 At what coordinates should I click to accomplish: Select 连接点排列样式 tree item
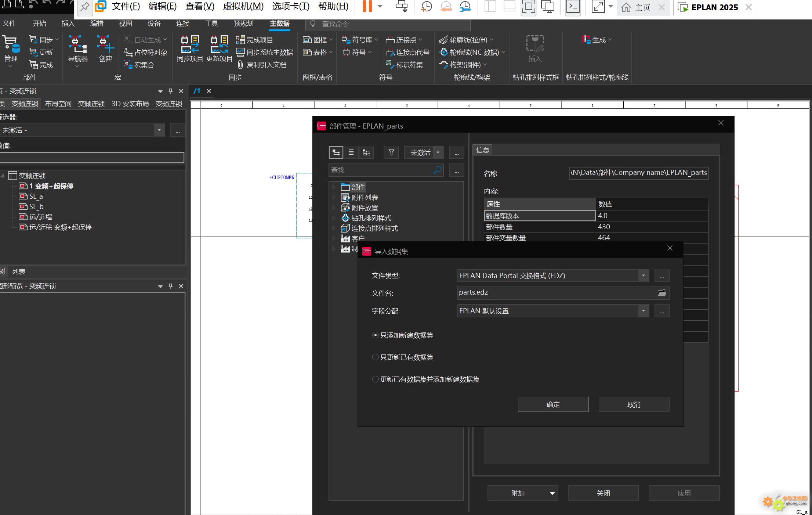[369, 228]
